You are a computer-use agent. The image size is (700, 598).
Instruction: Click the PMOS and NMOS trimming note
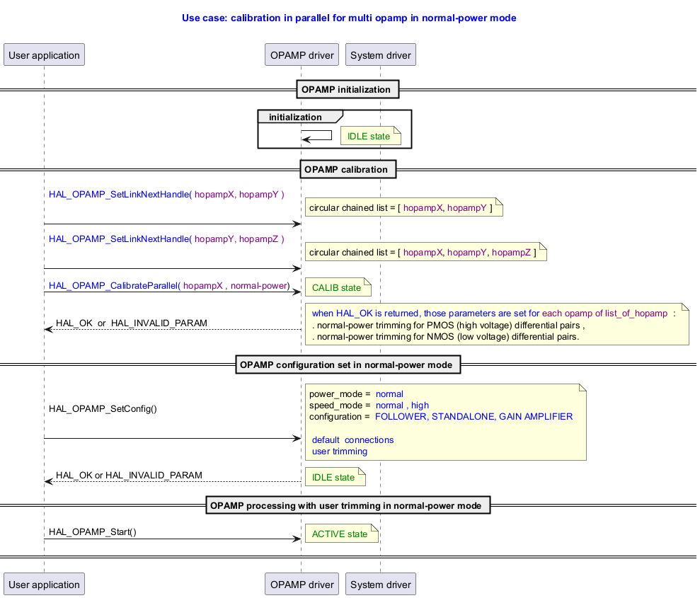[x=496, y=325]
